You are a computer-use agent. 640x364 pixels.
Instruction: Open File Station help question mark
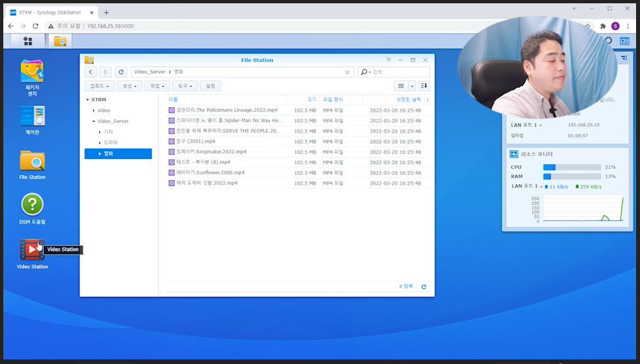(x=388, y=60)
